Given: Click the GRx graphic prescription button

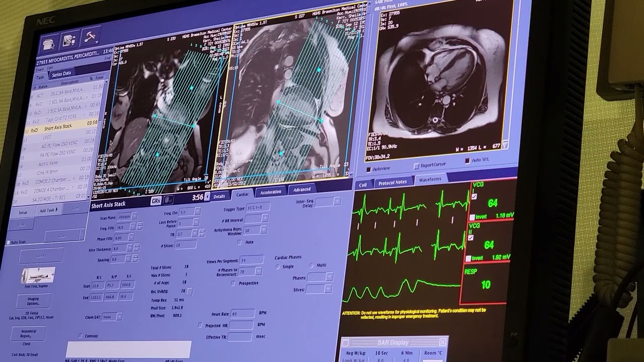Looking at the screenshot, I should (x=156, y=201).
